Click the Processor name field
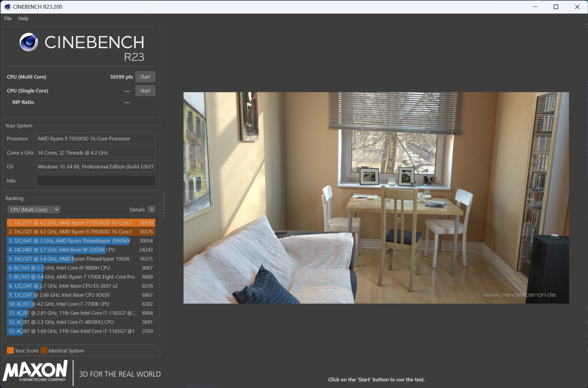This screenshot has height=388, width=588. (96, 139)
